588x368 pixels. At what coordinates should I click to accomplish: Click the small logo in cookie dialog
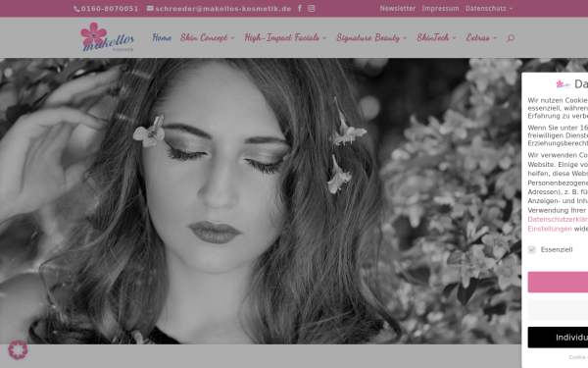[x=563, y=84]
